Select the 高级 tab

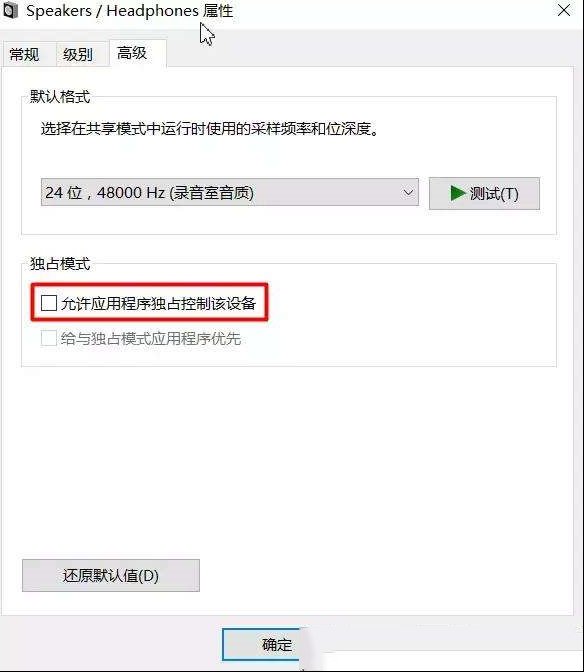[132, 53]
